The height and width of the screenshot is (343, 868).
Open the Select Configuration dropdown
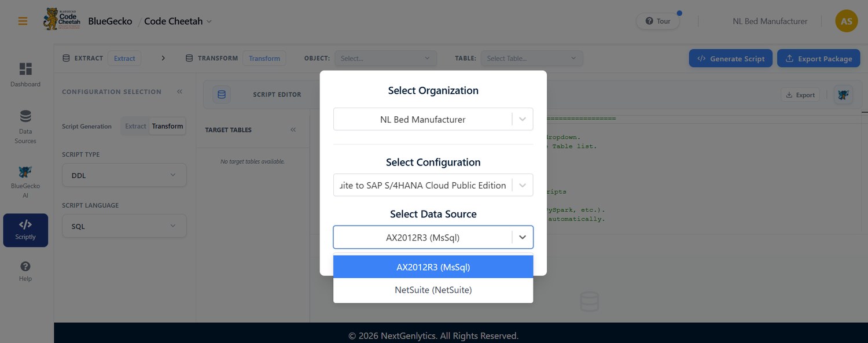click(433, 185)
